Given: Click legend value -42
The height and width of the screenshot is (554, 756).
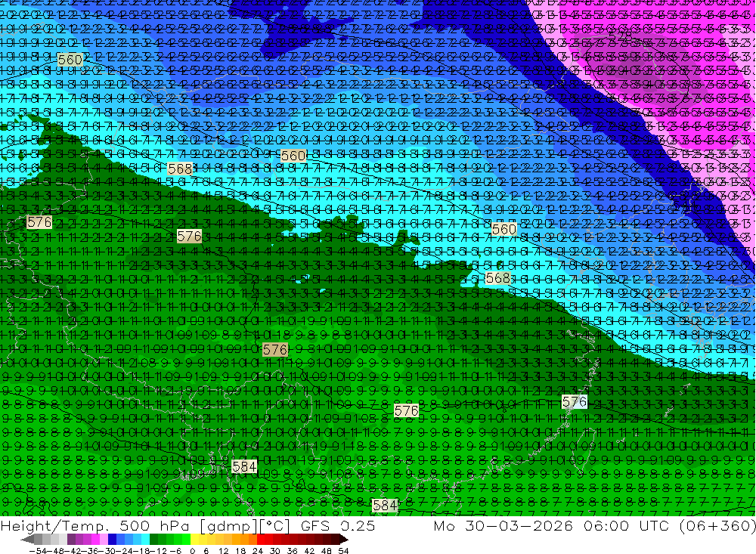Looking at the screenshot, I should pos(73,551).
